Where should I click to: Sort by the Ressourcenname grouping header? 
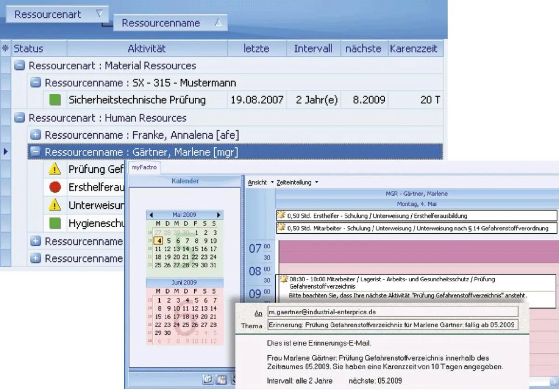(170, 23)
